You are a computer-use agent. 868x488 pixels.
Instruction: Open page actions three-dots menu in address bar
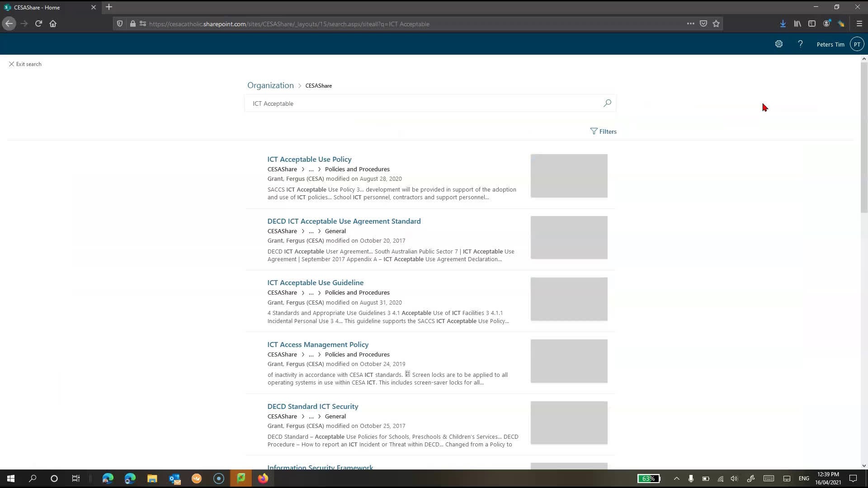tap(690, 24)
